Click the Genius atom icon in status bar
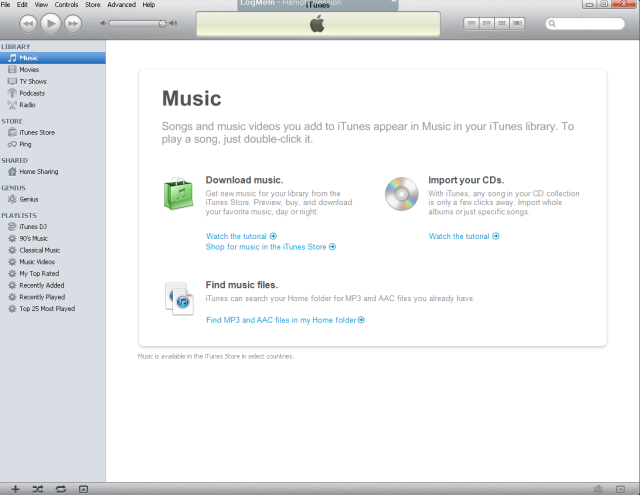Screen dimensions: 640x495 [x=598, y=489]
